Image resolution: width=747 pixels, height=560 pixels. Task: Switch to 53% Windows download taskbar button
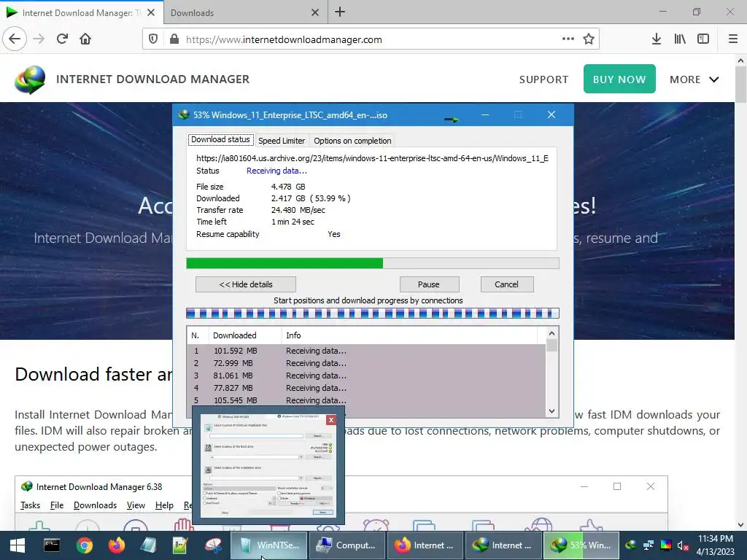tap(581, 545)
